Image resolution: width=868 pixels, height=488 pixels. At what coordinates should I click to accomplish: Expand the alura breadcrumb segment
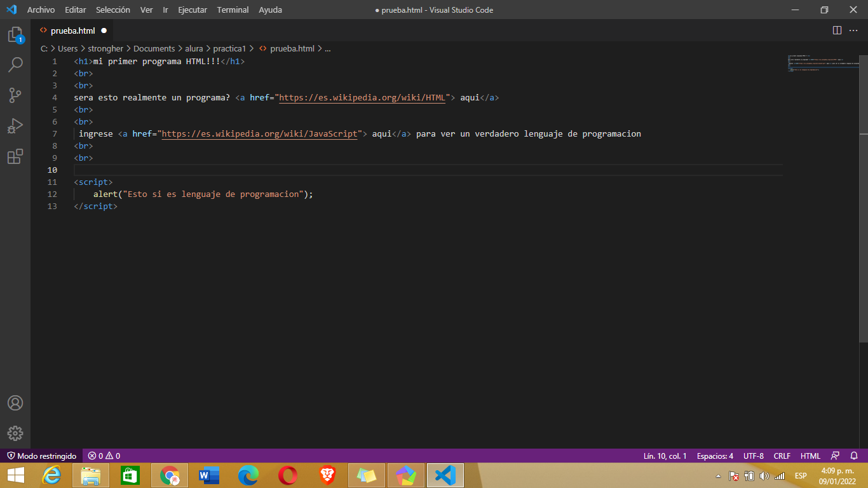click(194, 48)
